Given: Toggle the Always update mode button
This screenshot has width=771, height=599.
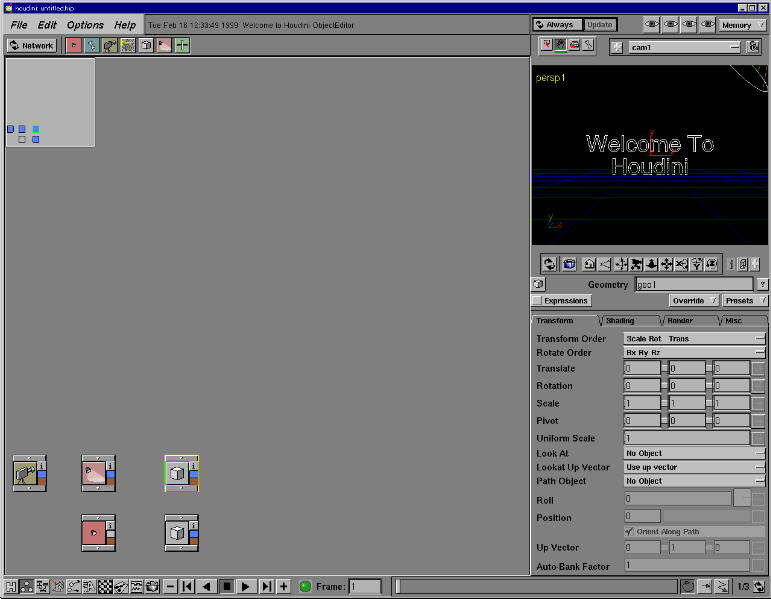Looking at the screenshot, I should (557, 25).
